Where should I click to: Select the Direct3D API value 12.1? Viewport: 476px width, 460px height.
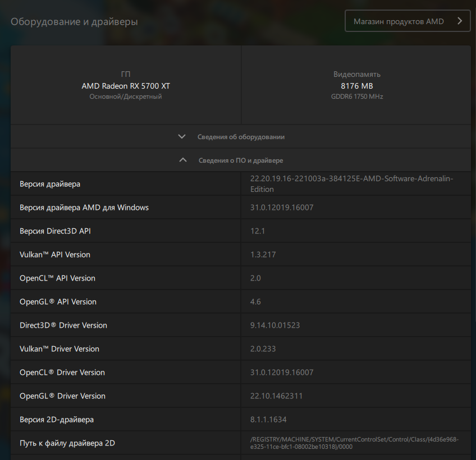point(258,231)
